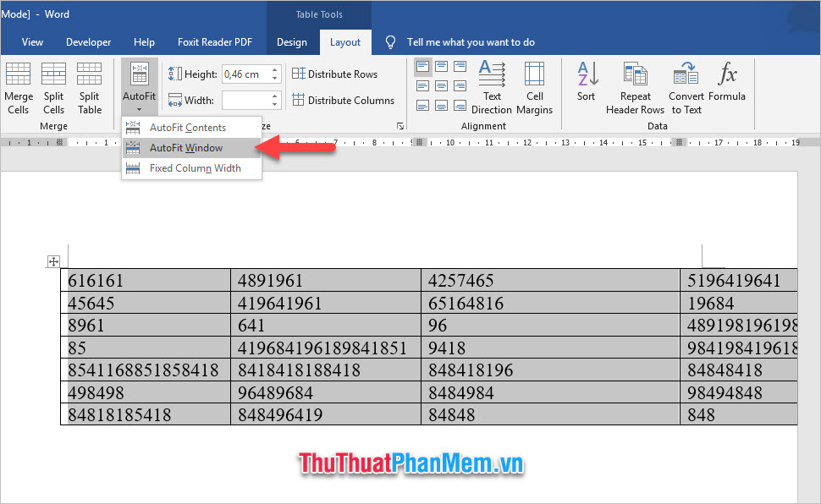Open the Help tab
Viewport: 821px width, 504px height.
(144, 42)
